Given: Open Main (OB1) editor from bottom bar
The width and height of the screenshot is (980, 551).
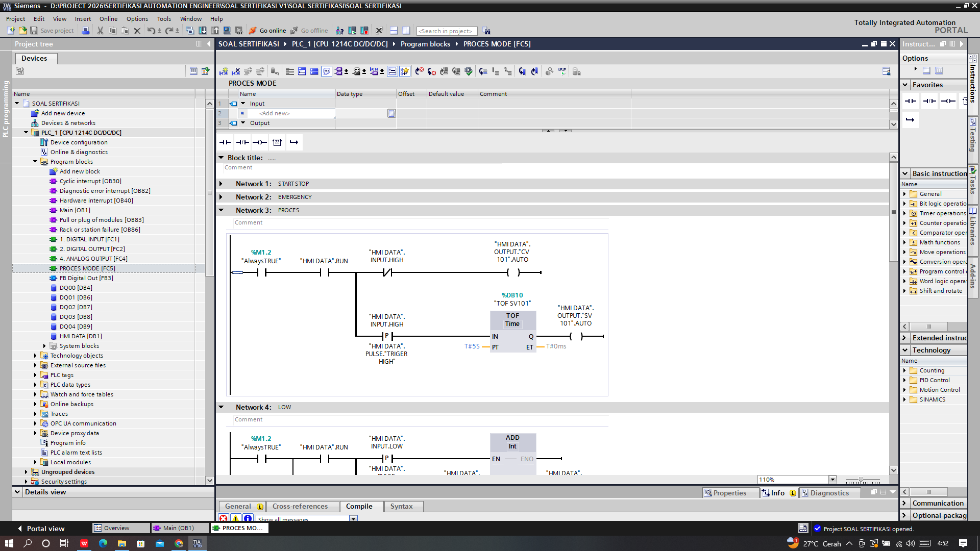Looking at the screenshot, I should coord(179,528).
